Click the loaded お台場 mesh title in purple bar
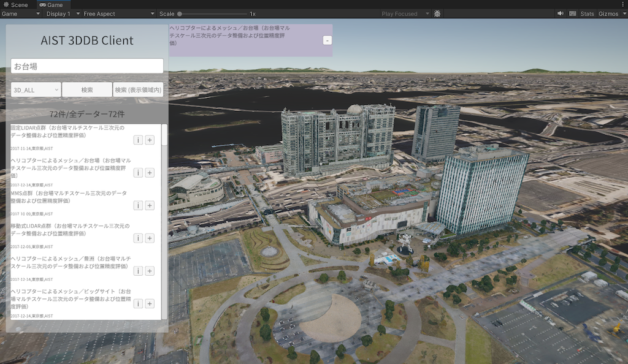The height and width of the screenshot is (364, 628). click(229, 35)
